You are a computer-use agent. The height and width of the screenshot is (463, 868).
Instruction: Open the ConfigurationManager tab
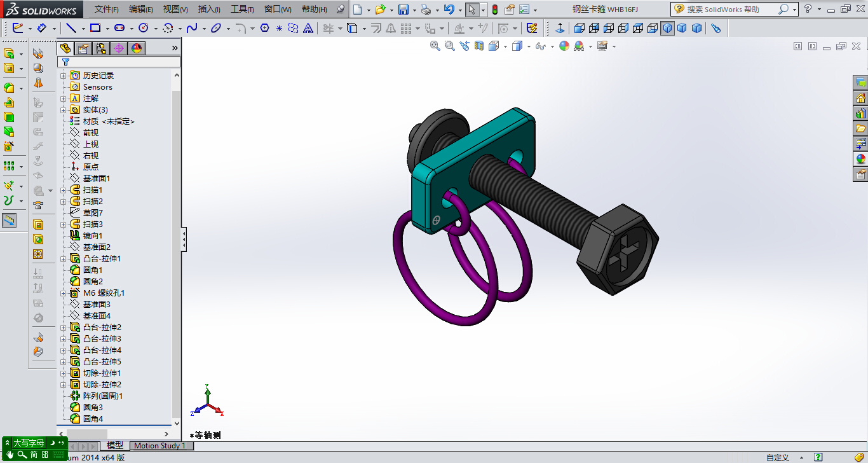tap(101, 48)
